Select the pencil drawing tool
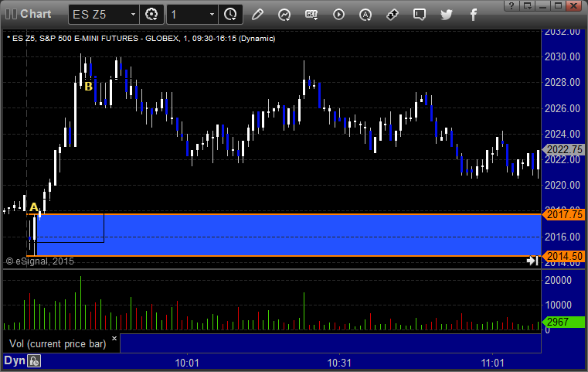 click(x=257, y=14)
